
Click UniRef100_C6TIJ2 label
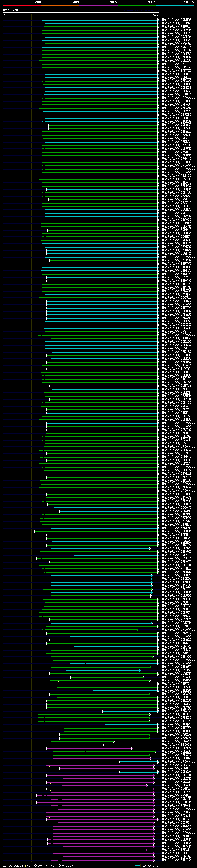177,64
